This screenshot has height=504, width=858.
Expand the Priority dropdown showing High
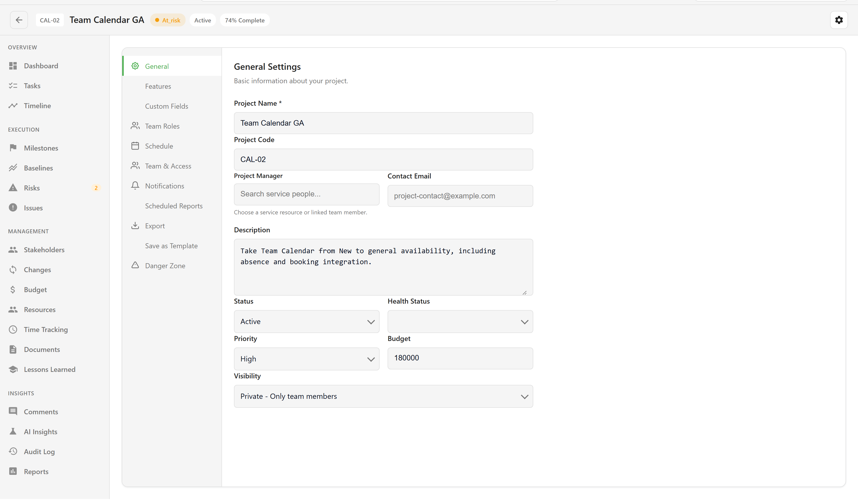click(x=307, y=359)
